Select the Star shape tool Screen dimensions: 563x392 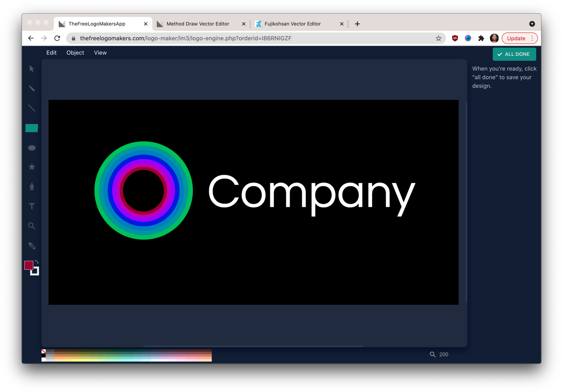32,167
